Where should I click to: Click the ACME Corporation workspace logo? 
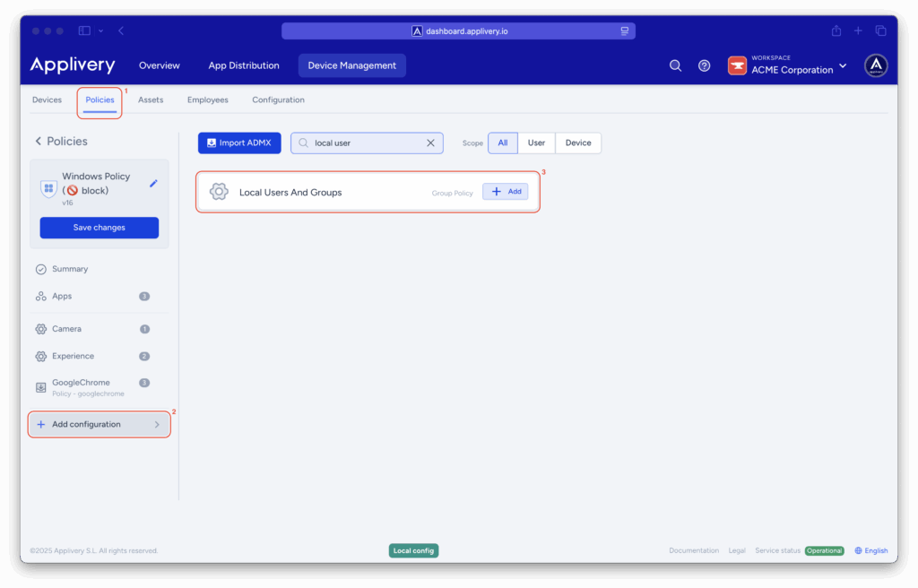coord(737,65)
